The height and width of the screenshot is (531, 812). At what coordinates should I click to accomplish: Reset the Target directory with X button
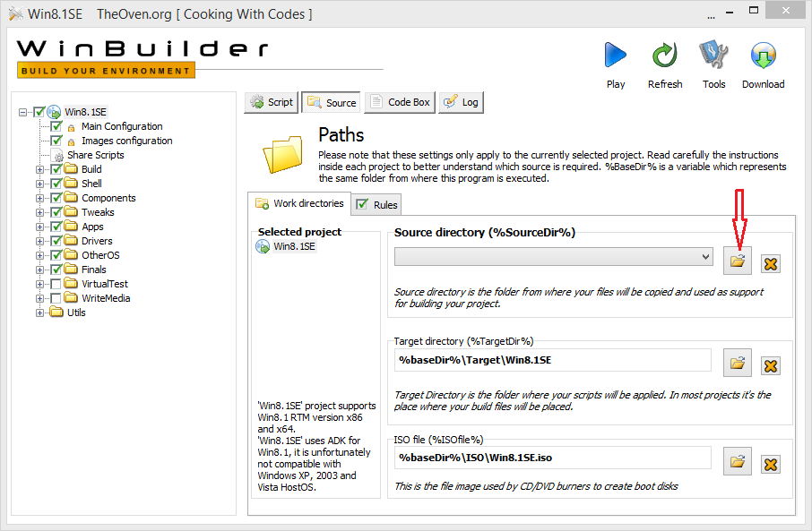(771, 366)
